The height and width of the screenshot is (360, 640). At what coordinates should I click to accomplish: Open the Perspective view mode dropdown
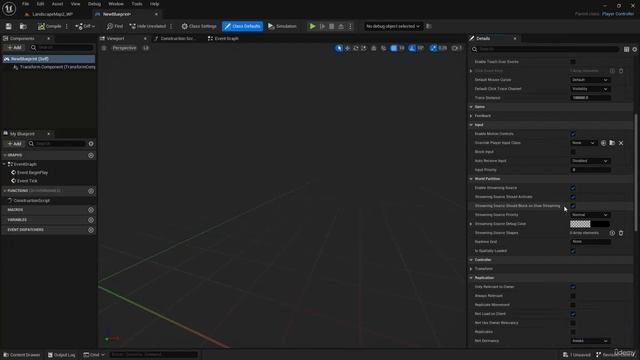point(124,48)
